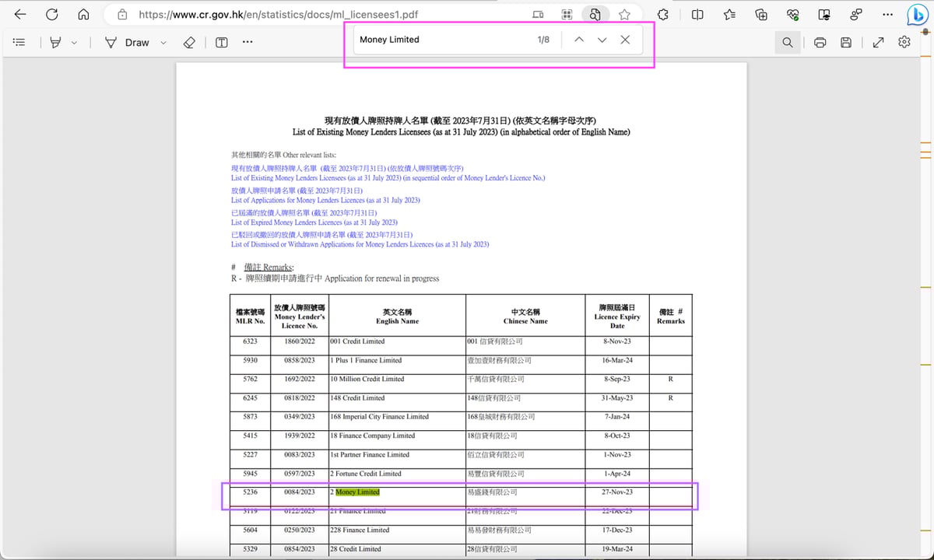Open PDF viewer settings gear

click(x=904, y=43)
